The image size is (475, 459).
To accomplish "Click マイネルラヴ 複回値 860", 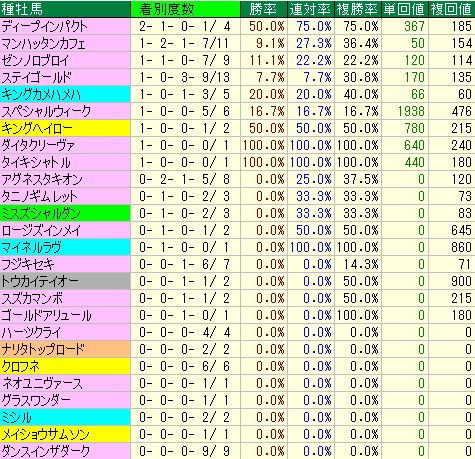I will click(x=461, y=247).
